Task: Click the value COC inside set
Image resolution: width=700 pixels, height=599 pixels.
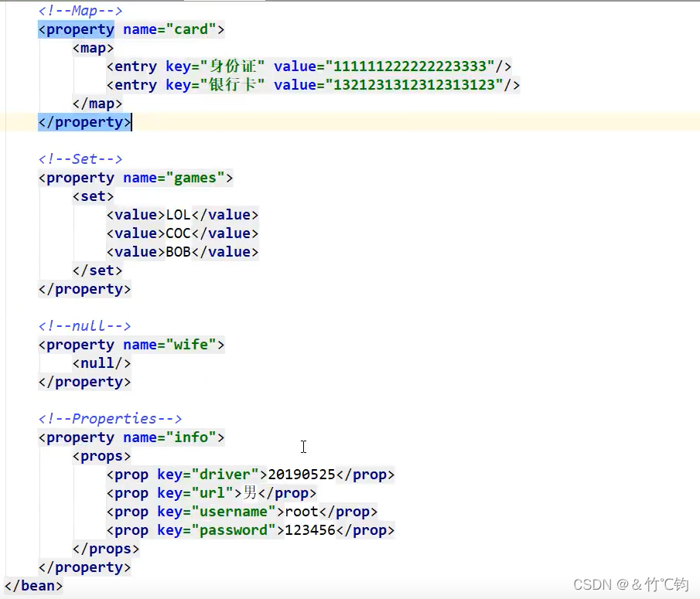Action: point(177,233)
